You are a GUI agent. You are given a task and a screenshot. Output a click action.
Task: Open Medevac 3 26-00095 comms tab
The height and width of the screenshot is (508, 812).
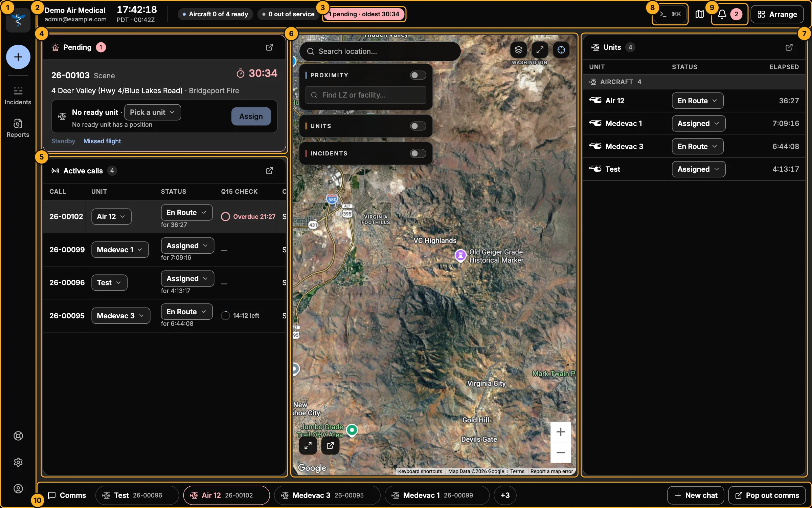pyautogui.click(x=327, y=495)
